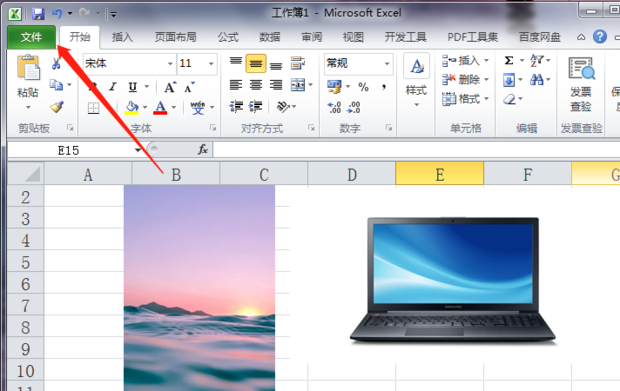Expand the 粘贴 paste options arrow
The height and width of the screenshot is (391, 620).
(x=28, y=107)
